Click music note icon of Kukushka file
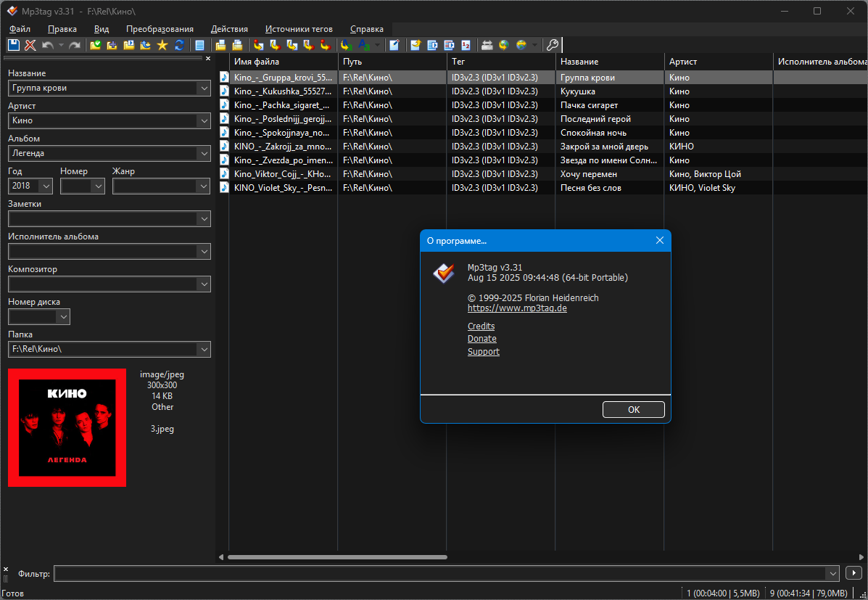 click(224, 91)
